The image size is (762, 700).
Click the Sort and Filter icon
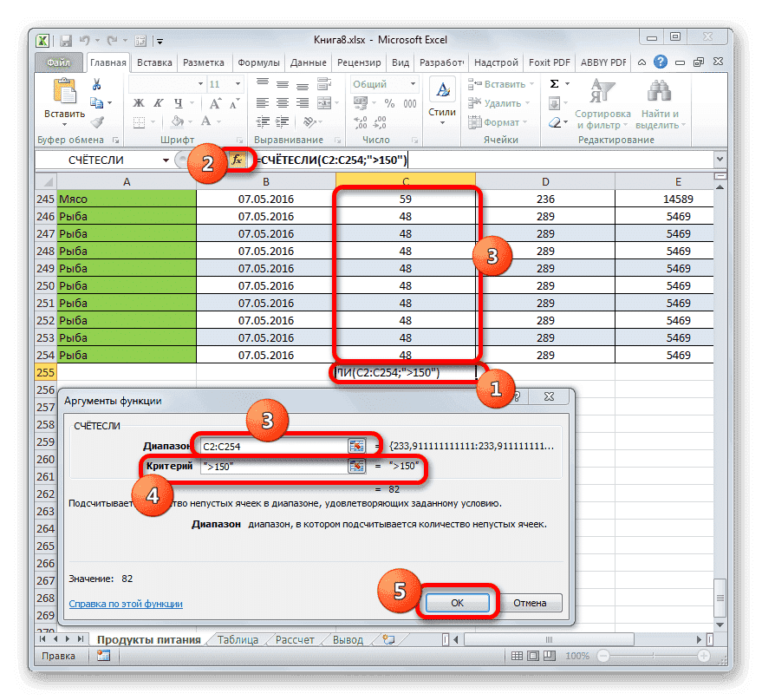click(602, 88)
